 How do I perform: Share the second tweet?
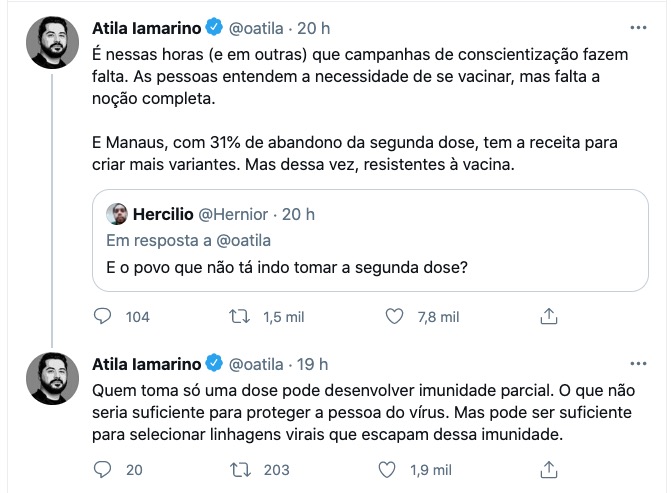pyautogui.click(x=547, y=470)
